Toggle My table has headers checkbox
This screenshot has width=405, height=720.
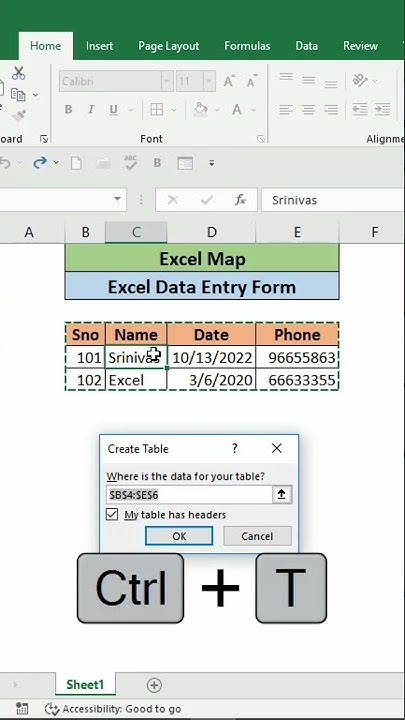(112, 514)
